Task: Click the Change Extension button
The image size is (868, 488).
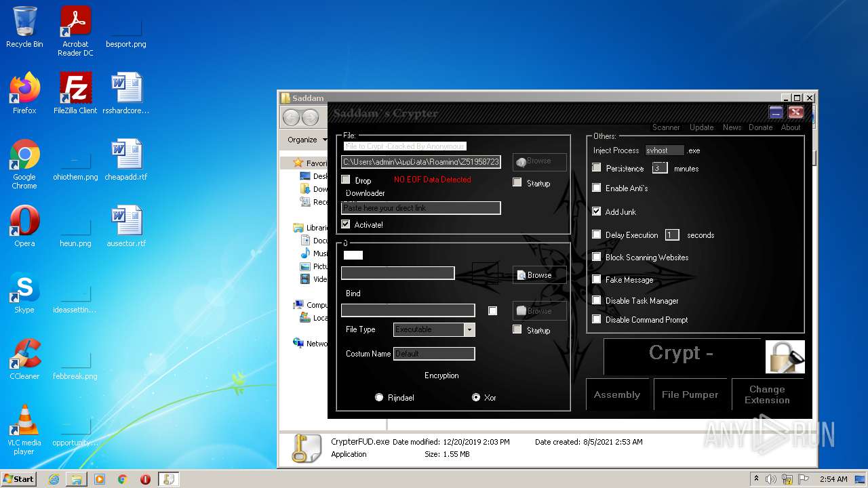Action: click(768, 394)
